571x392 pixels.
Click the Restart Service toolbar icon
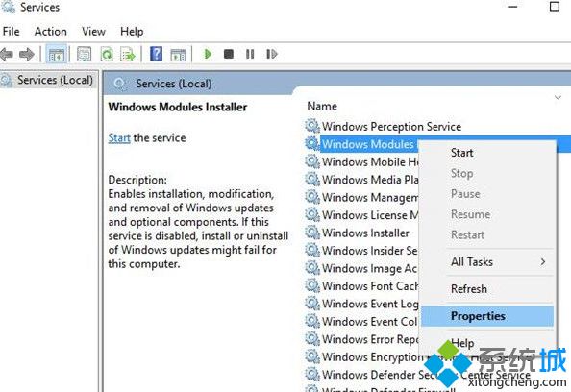click(x=272, y=54)
